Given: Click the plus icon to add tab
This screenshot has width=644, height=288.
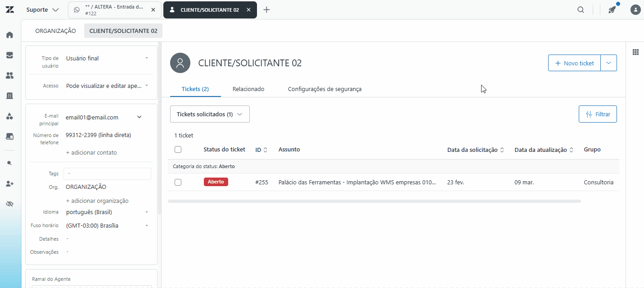Looking at the screenshot, I should (x=266, y=9).
